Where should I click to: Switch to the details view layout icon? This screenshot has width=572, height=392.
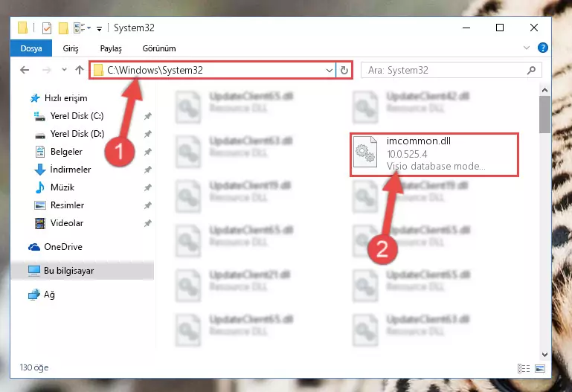524,368
